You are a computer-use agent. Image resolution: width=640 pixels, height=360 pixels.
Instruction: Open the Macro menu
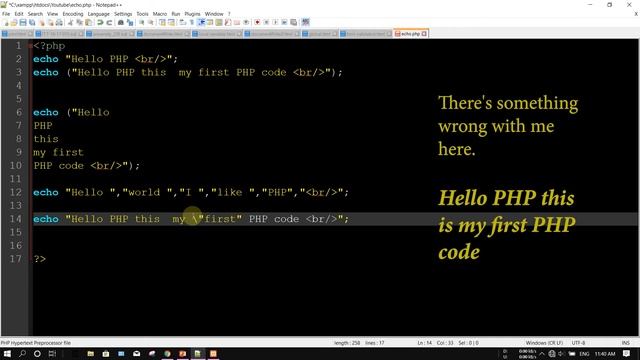(x=160, y=14)
